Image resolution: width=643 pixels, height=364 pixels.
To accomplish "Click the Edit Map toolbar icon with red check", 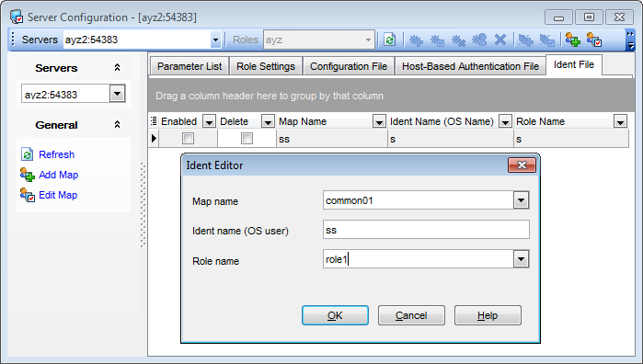I will coord(594,40).
